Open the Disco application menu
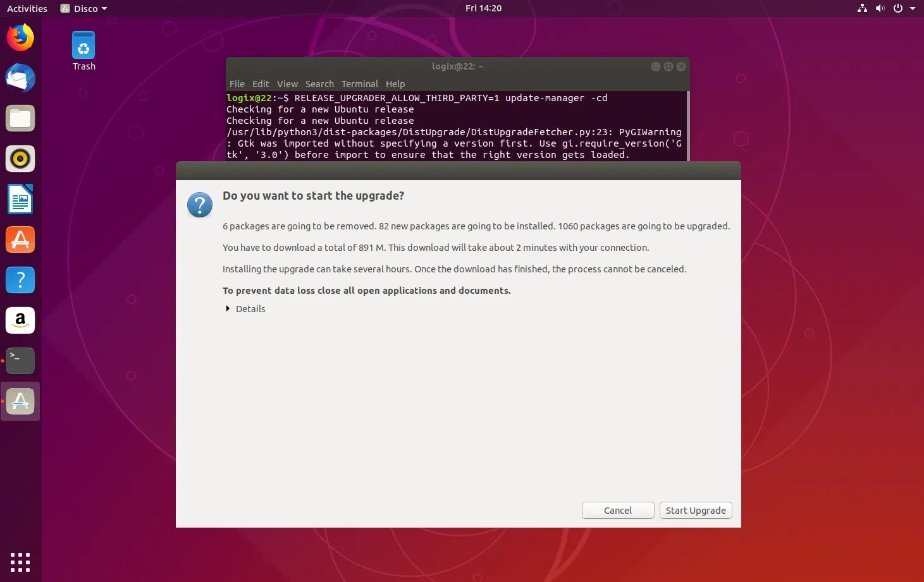Image resolution: width=924 pixels, height=582 pixels. (x=83, y=8)
